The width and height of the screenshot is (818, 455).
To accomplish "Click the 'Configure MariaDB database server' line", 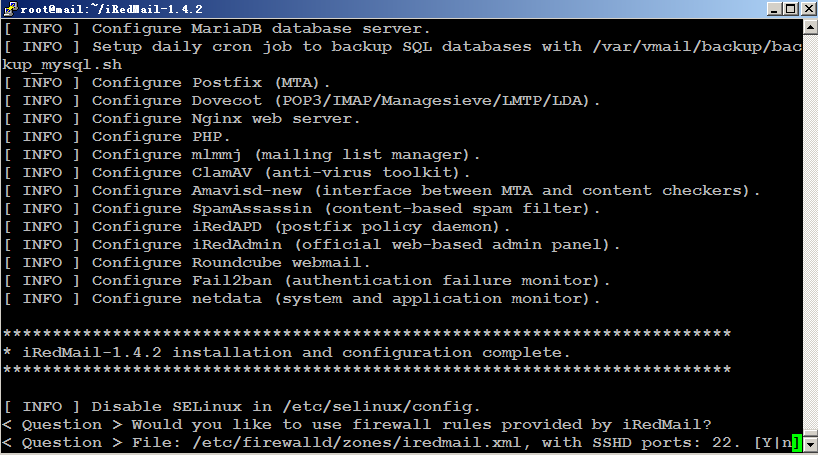I will (216, 29).
